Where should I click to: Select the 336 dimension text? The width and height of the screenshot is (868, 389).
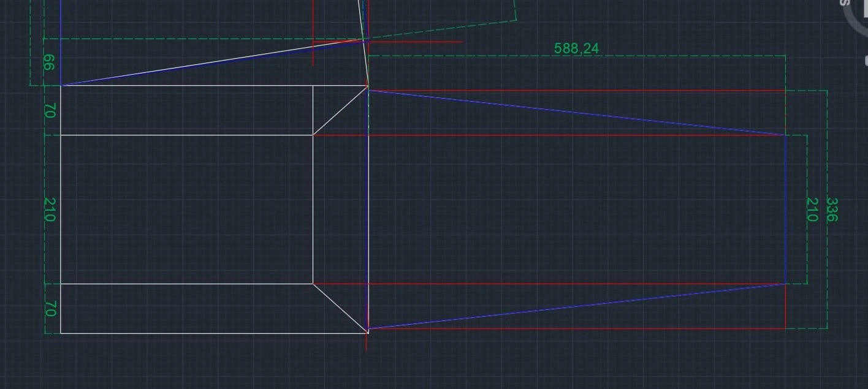[832, 210]
